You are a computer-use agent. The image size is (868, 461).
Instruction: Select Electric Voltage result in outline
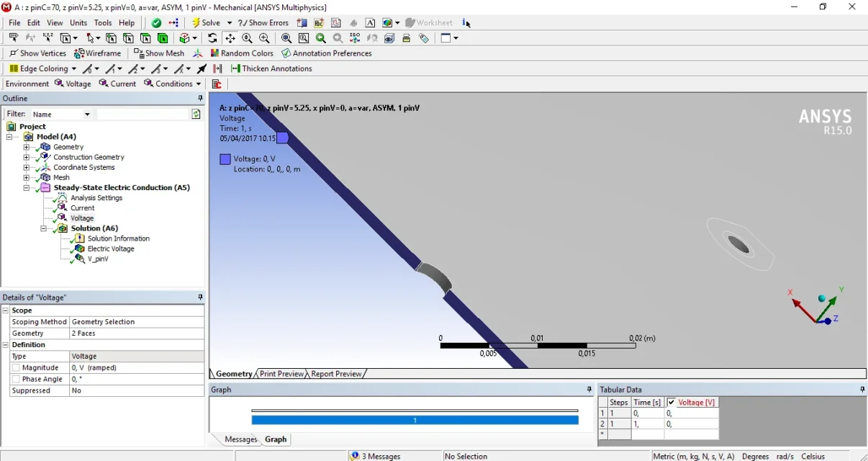110,249
